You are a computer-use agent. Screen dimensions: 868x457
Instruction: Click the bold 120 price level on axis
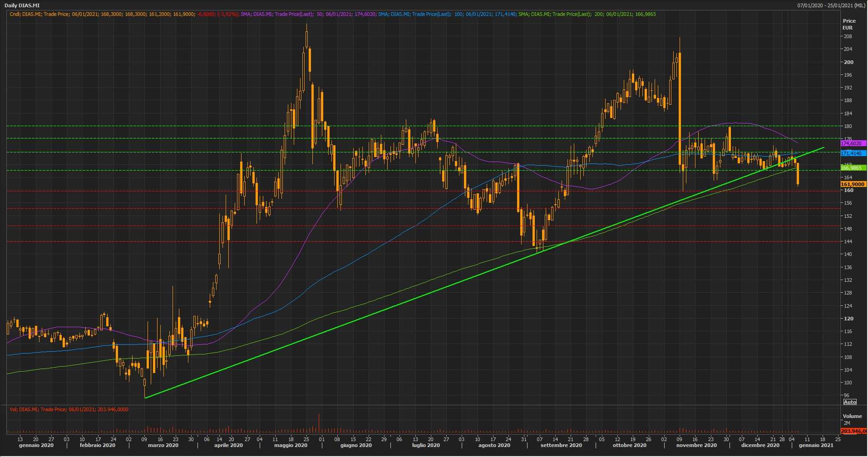tap(848, 319)
